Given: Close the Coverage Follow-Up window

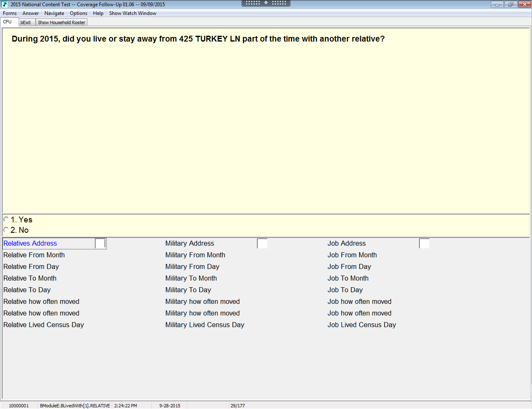Looking at the screenshot, I should click(525, 5).
